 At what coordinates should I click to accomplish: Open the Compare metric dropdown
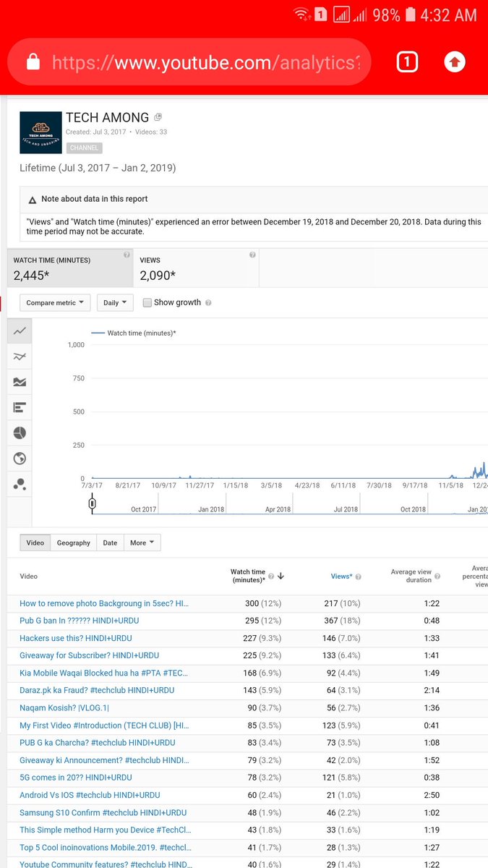[55, 302]
